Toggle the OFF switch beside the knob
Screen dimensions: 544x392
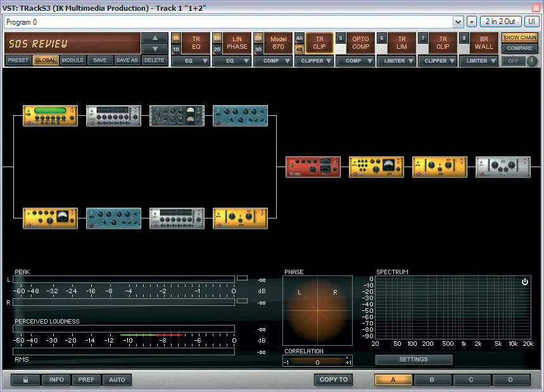(x=513, y=61)
